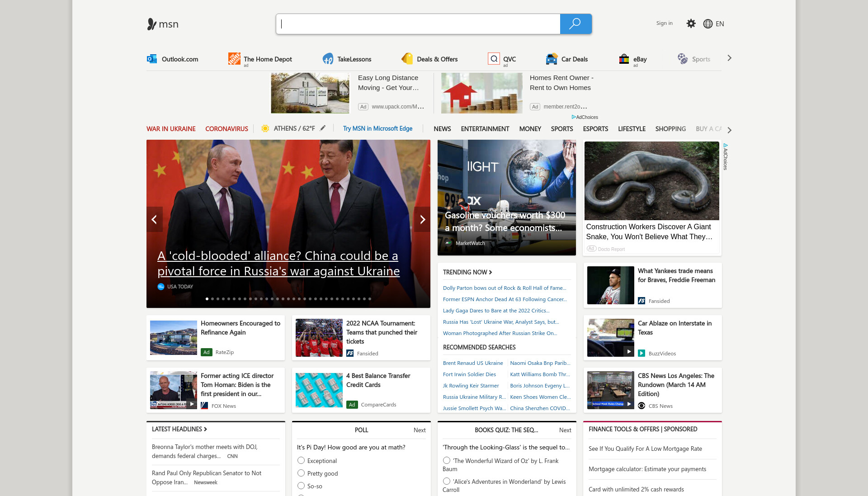Expand the LATEST HEADLINES section
This screenshot has height=496, width=868.
pos(179,429)
